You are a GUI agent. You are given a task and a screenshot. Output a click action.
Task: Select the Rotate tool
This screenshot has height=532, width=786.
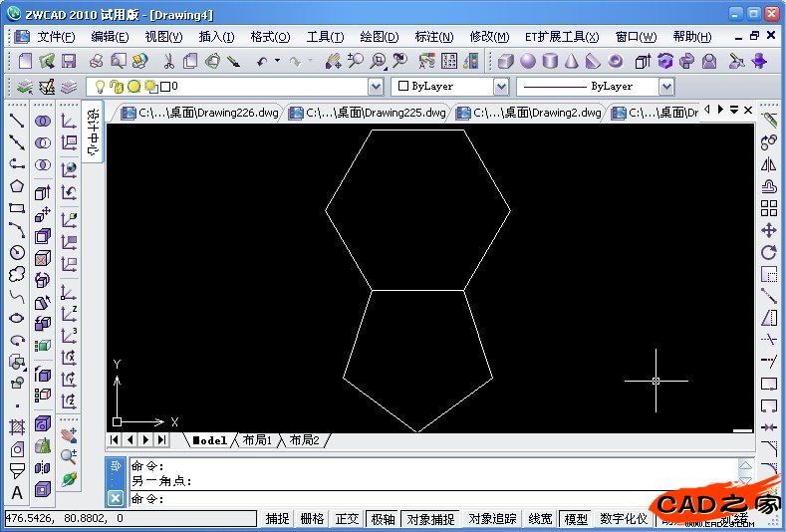[768, 252]
